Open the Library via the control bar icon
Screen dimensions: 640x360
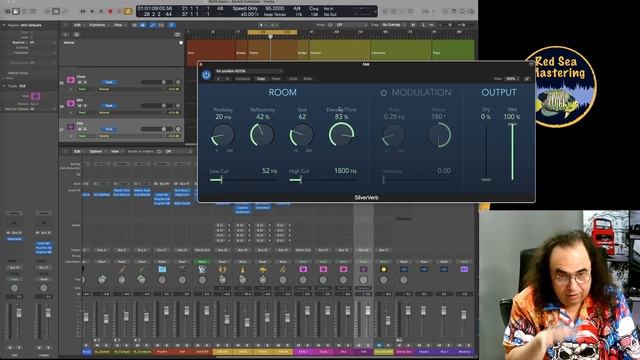pos(8,11)
